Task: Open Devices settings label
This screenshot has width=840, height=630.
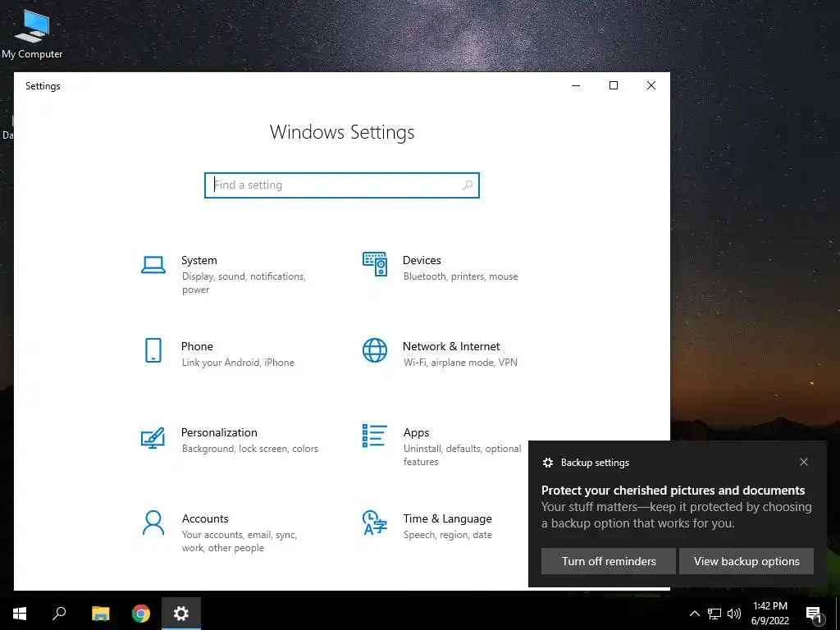Action: pos(422,260)
